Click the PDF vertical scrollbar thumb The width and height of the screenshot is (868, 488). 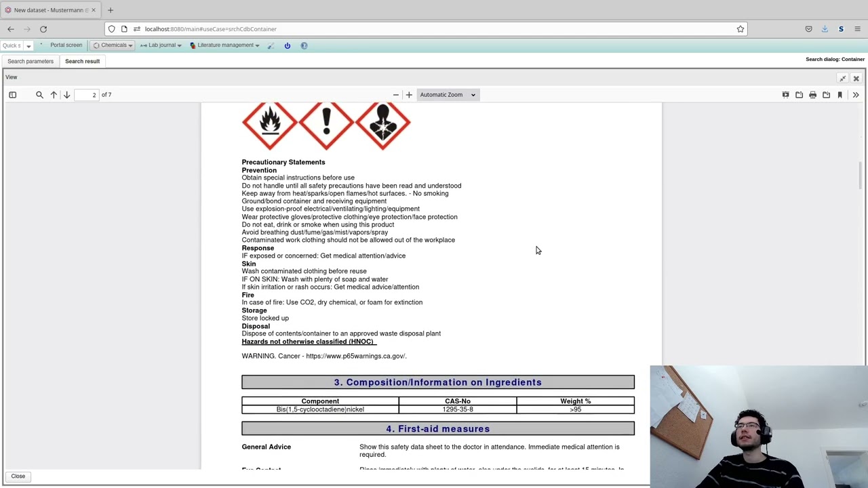[x=861, y=176]
